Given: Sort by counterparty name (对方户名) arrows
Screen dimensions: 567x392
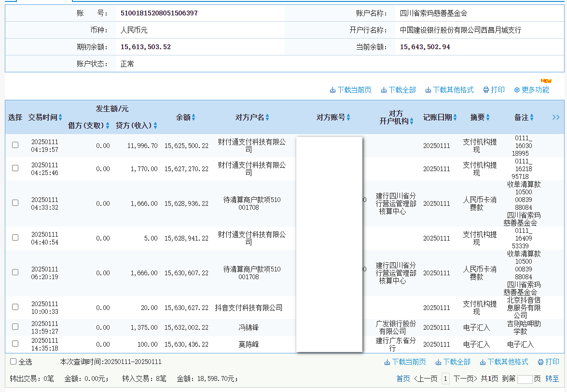Looking at the screenshot, I should pos(267,118).
